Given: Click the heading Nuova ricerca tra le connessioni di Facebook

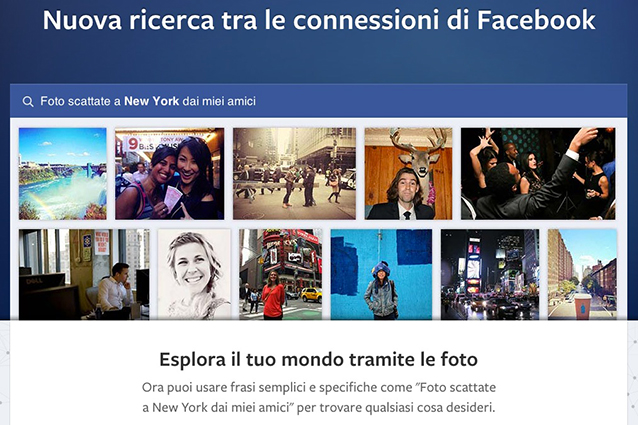Looking at the screenshot, I should pyautogui.click(x=319, y=20).
